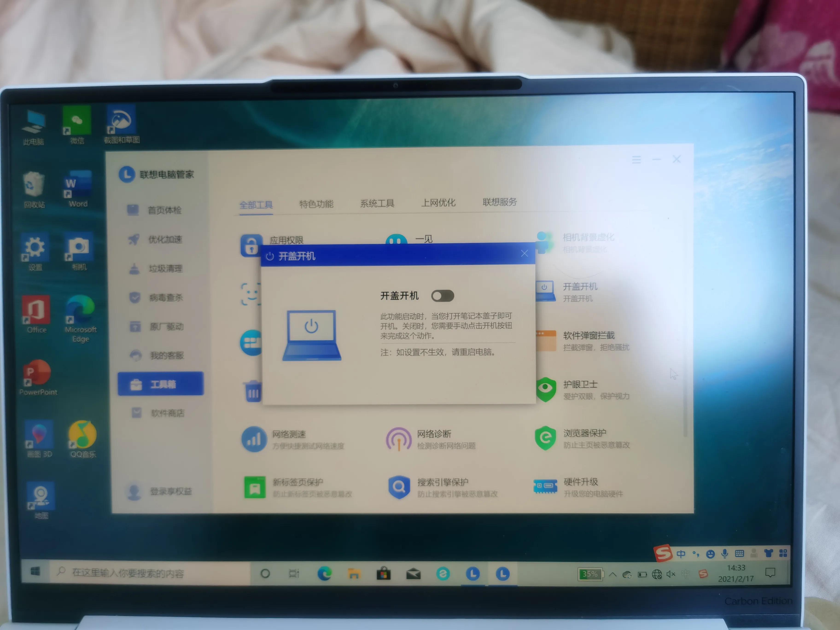The image size is (840, 630).
Task: Expand hidden icons in the system tray
Action: tap(613, 574)
